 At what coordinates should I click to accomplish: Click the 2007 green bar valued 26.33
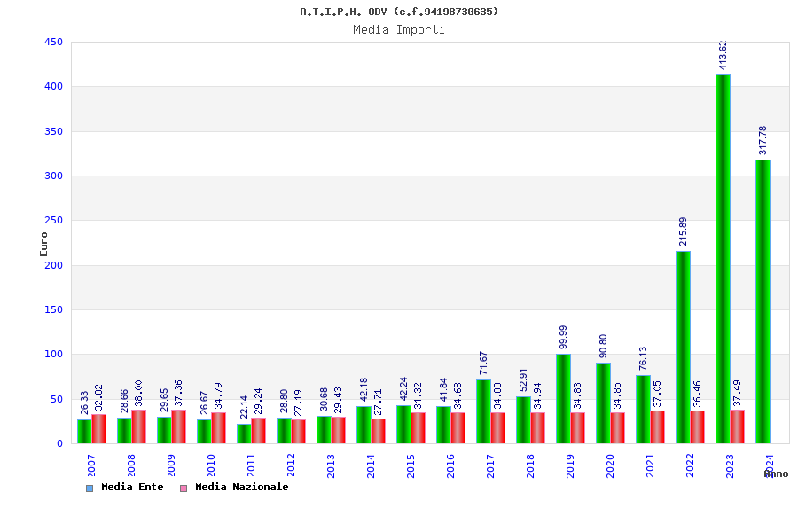click(84, 432)
